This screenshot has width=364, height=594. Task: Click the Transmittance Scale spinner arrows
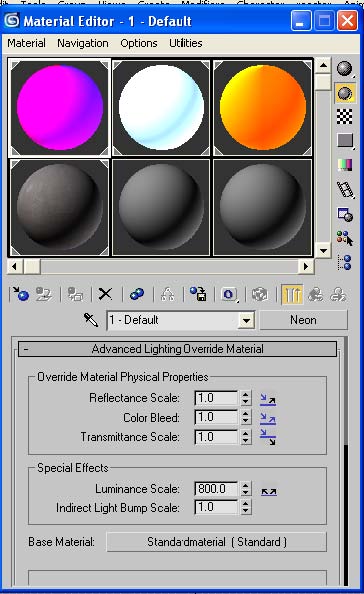point(246,437)
